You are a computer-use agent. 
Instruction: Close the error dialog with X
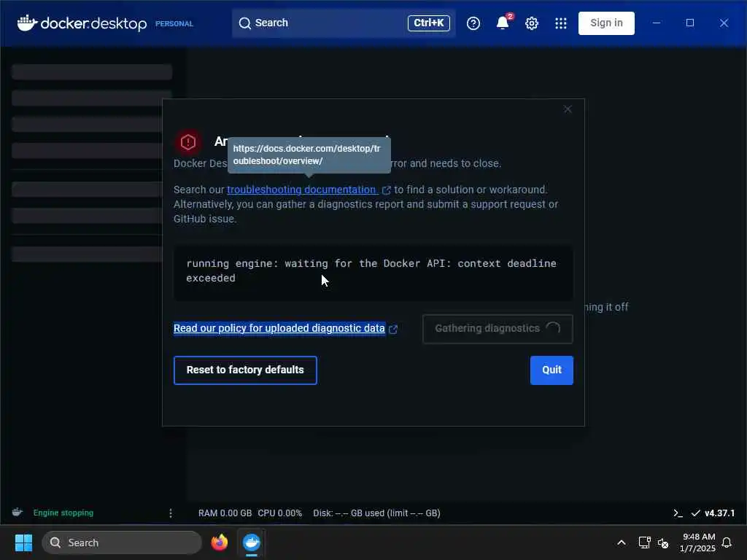point(568,109)
